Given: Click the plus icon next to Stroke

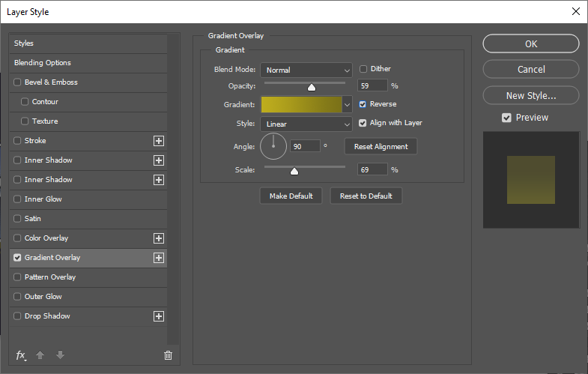Looking at the screenshot, I should pos(158,141).
